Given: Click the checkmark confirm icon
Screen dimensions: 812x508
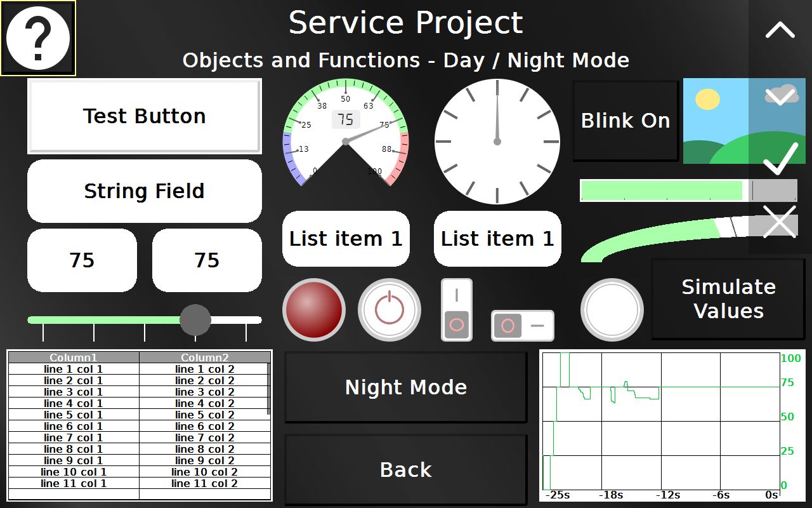Looking at the screenshot, I should [780, 159].
